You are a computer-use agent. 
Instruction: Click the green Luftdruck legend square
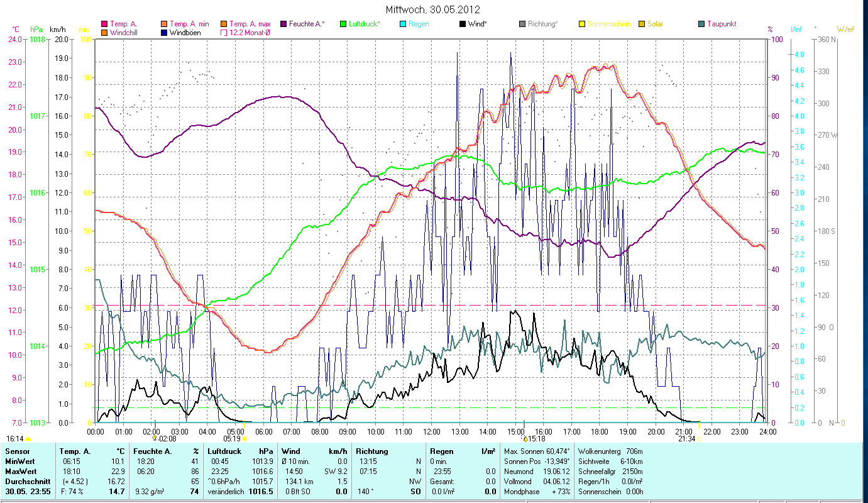pos(343,24)
